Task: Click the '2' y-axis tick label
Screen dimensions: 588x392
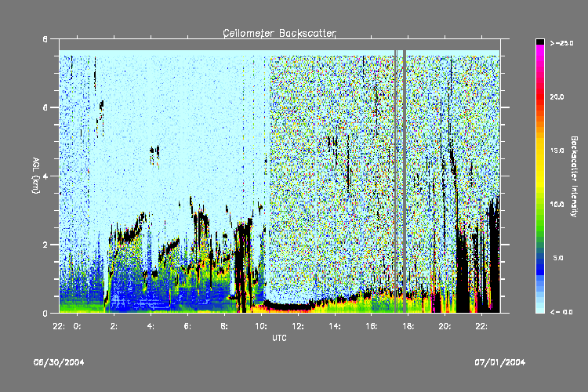Action: pyautogui.click(x=45, y=245)
